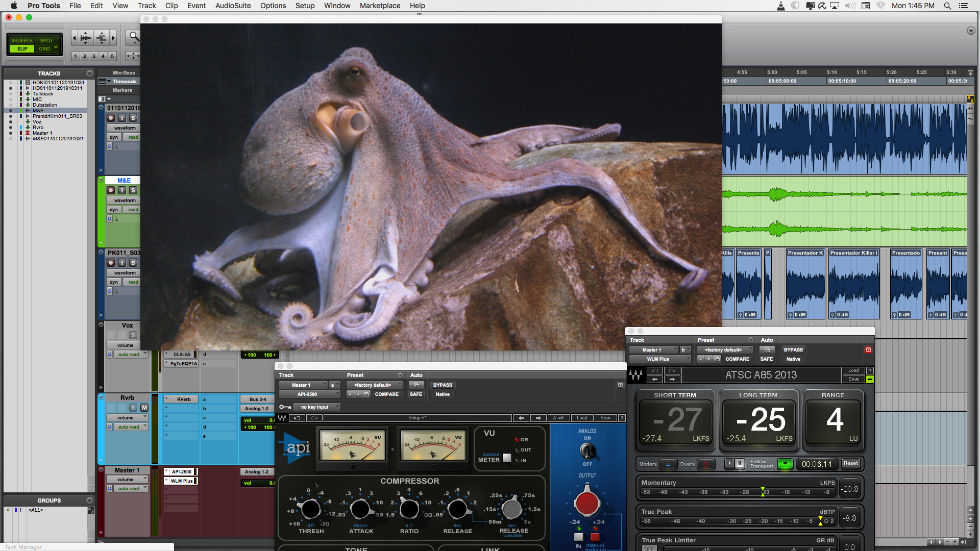Click Load in API-2500 toolbar
The width and height of the screenshot is (980, 551).
(582, 418)
